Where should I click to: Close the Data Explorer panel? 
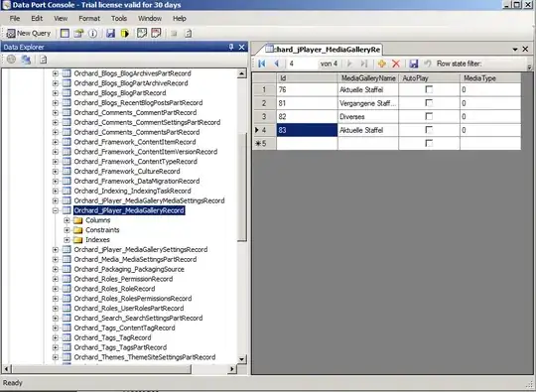[241, 47]
